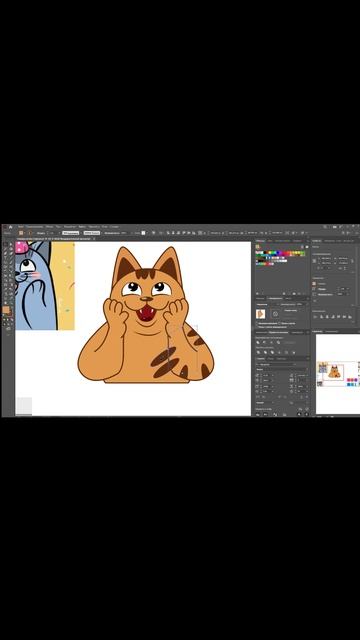Click the white swatch in Swatches panel
This screenshot has width=360, height=640.
(262, 253)
